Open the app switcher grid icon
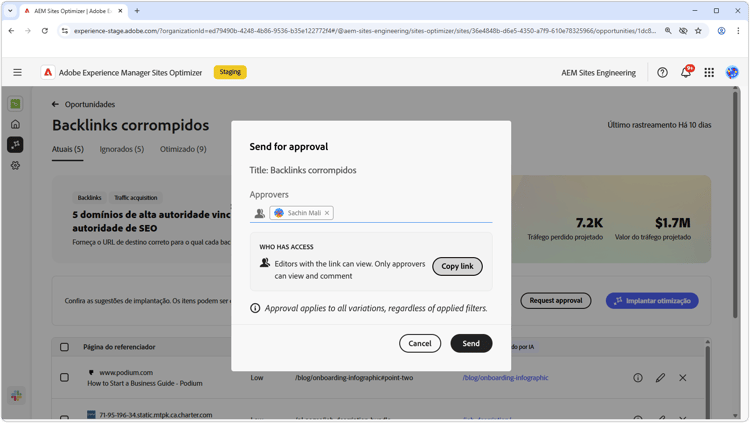Screen dimensions: 750x423 pos(709,72)
